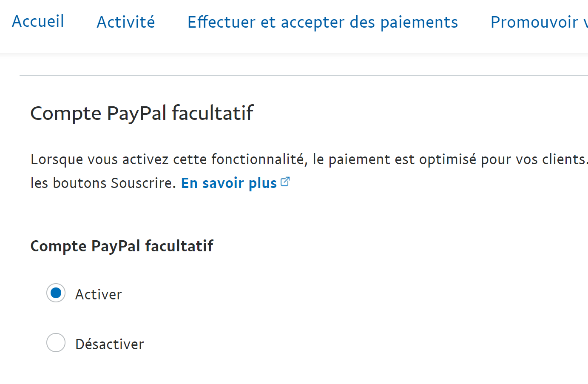
Task: Click external-link icon beside "En savoir plus"
Action: click(285, 182)
